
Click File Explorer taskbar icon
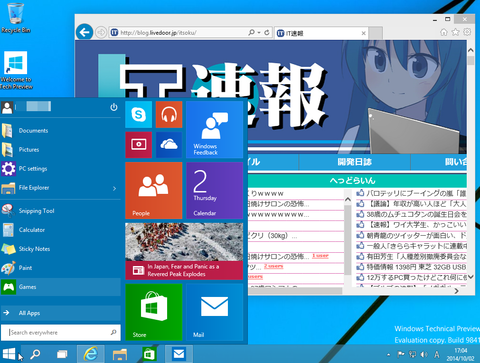(x=120, y=354)
